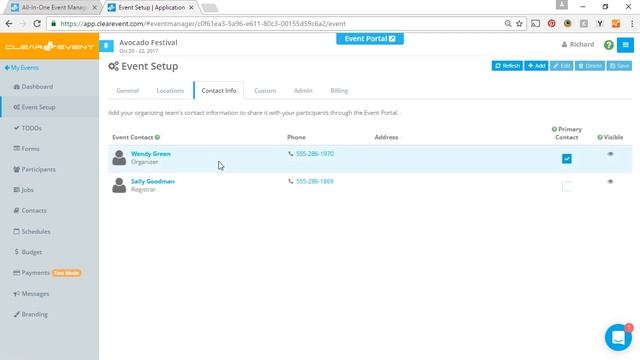Switch to the General tab
This screenshot has width=640, height=360.
127,91
